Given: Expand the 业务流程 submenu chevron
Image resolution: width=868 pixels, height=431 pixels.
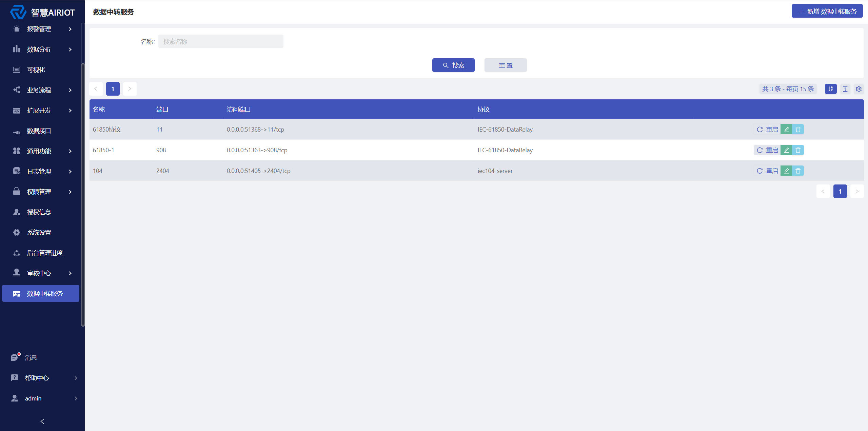Looking at the screenshot, I should pos(70,90).
